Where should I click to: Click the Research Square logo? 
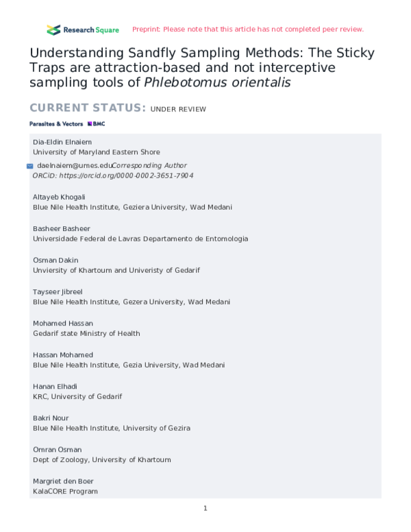point(82,29)
